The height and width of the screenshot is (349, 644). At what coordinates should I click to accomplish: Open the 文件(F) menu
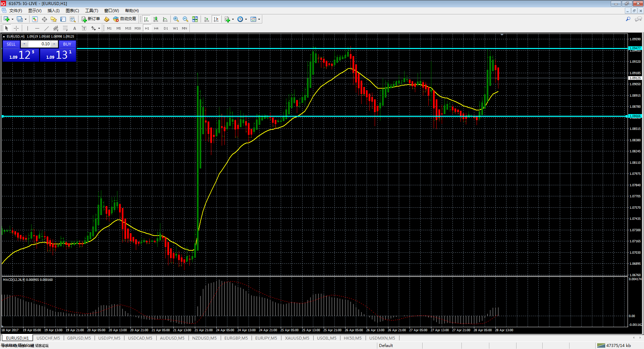[15, 11]
